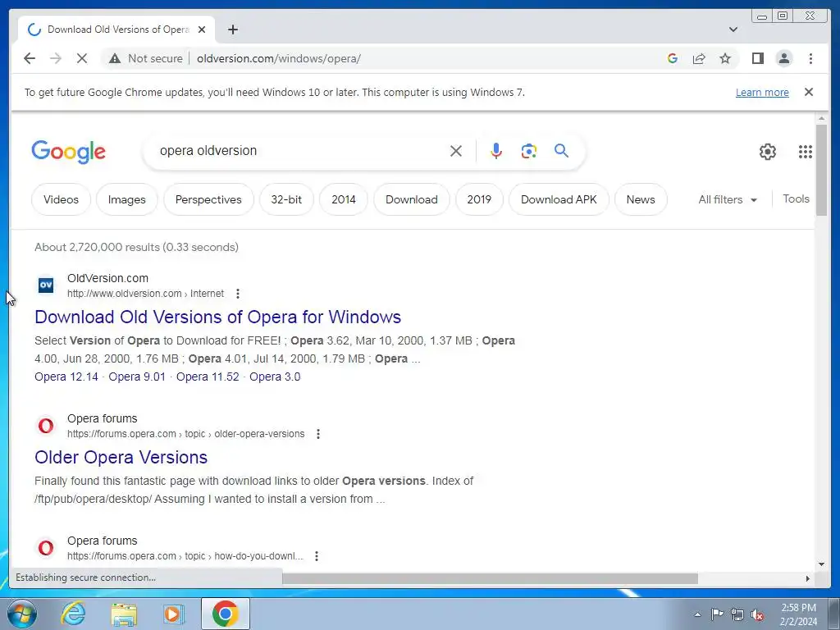Click the blue search magnifier
Image resolution: width=840 pixels, height=630 pixels.
click(x=561, y=151)
